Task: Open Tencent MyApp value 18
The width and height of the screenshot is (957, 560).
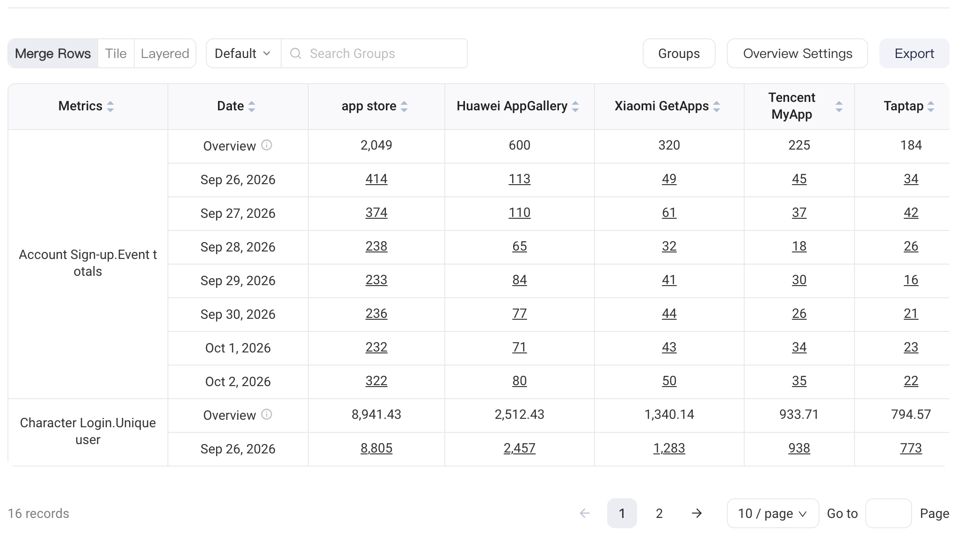Action: tap(799, 246)
